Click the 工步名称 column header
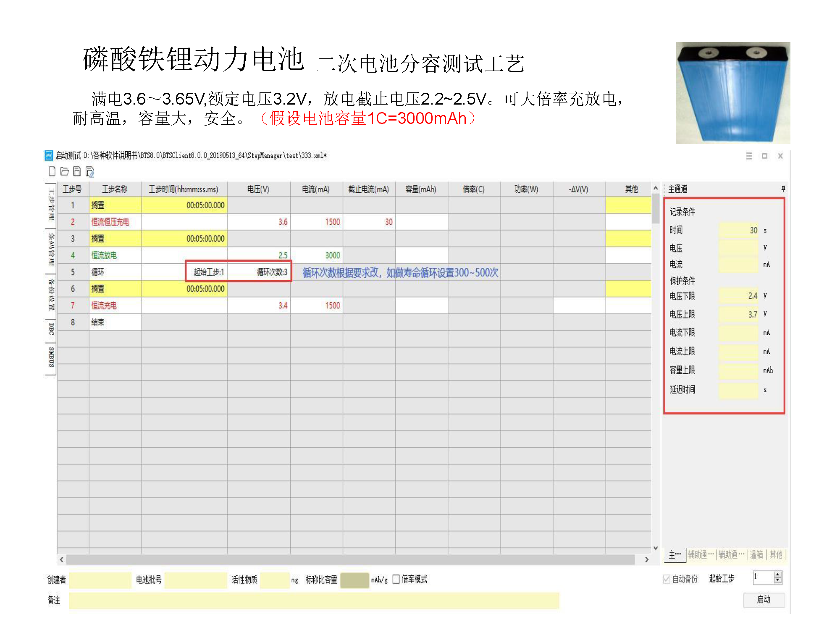The image size is (840, 630). click(115, 189)
